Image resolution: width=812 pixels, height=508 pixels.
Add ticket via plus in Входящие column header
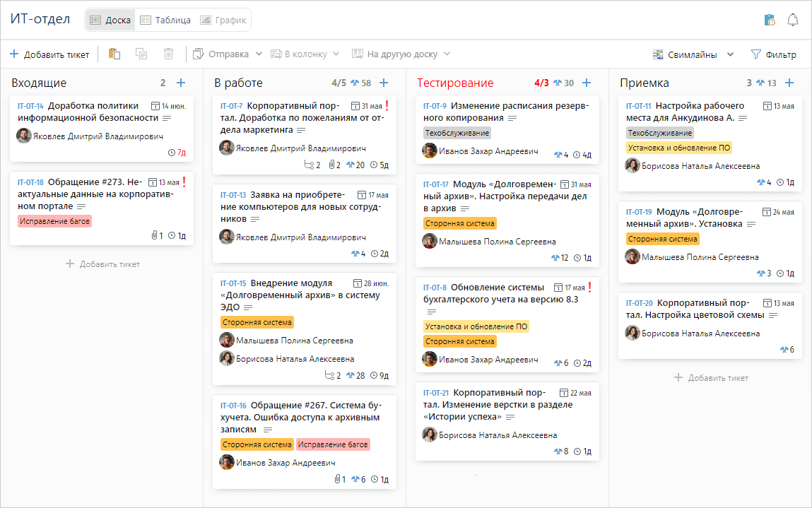pyautogui.click(x=181, y=83)
